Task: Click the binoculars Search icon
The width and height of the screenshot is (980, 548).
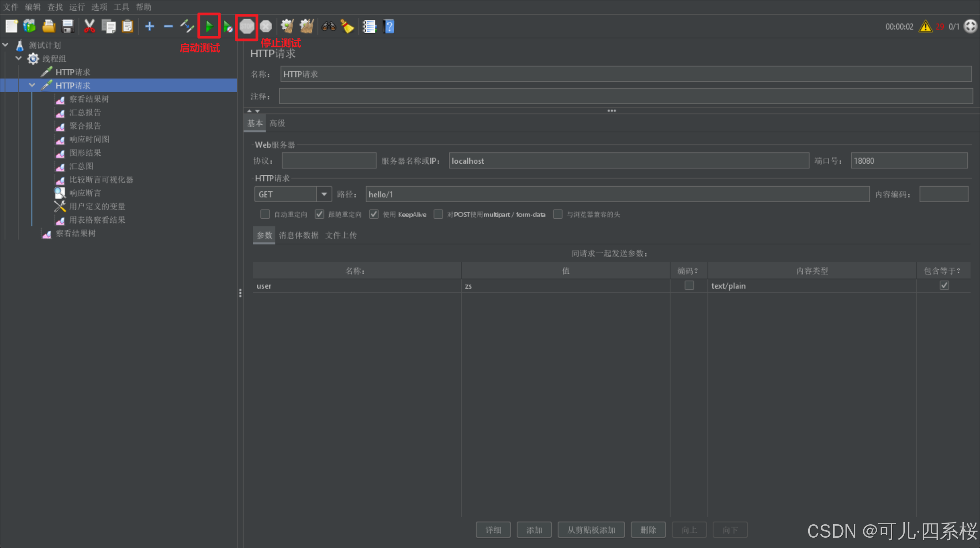Action: coord(328,26)
